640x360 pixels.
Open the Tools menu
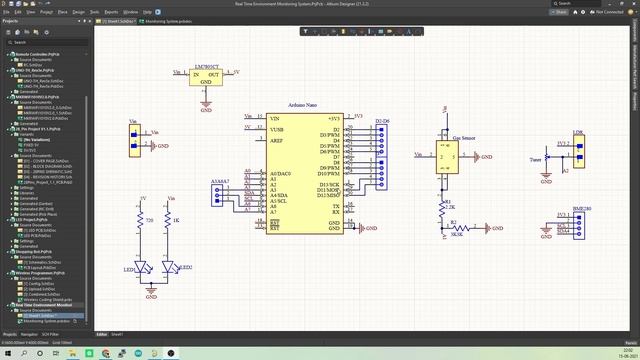[94, 12]
